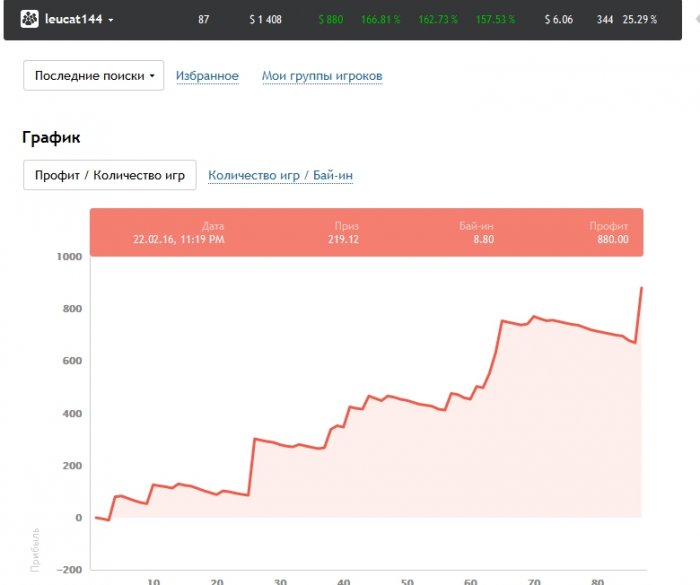Screen dimensions: 700x585
Task: Click the График section heading
Action: [51, 137]
